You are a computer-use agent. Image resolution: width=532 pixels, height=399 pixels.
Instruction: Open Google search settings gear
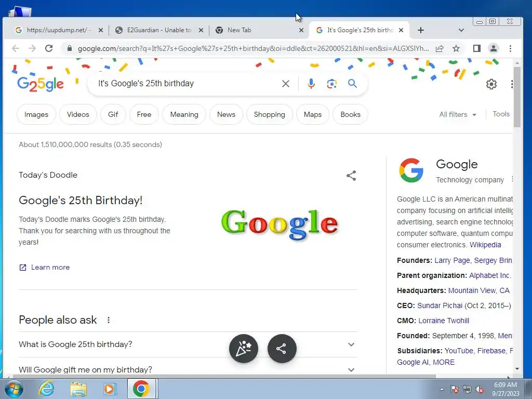[x=491, y=84]
